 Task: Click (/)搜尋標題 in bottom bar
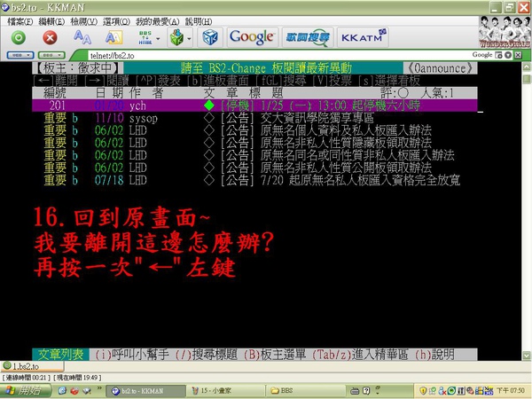point(207,355)
